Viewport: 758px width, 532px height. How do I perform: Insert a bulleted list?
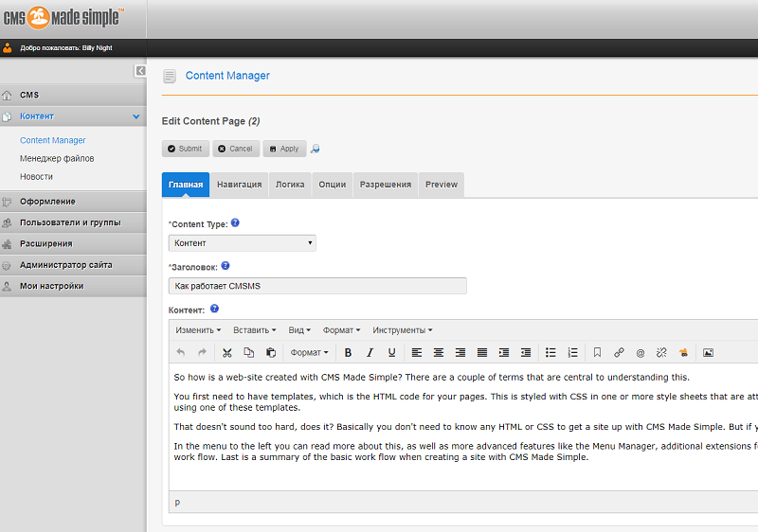[550, 352]
